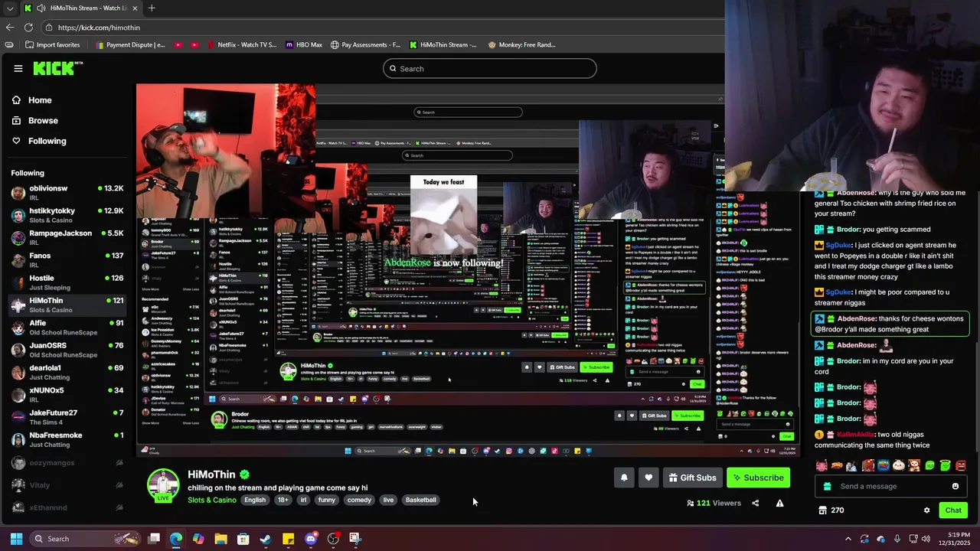This screenshot has height=551, width=980.
Task: Open the Import favorites bookmark
Action: tap(53, 44)
